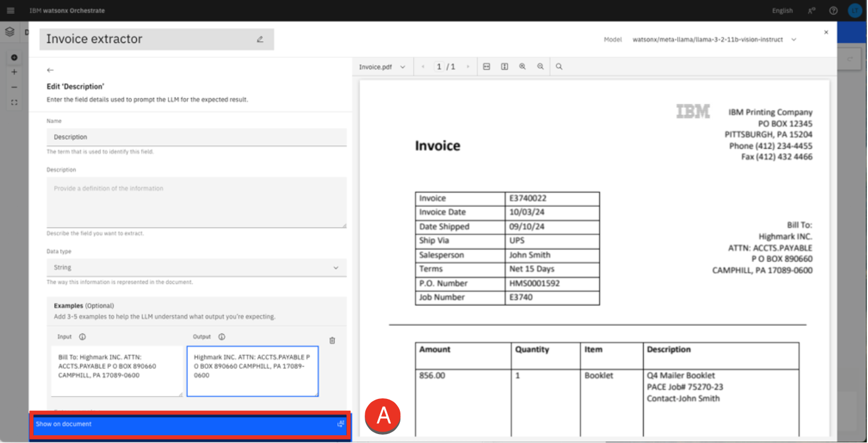Delete the example with trash icon
The height and width of the screenshot is (443, 868).
pyautogui.click(x=332, y=341)
